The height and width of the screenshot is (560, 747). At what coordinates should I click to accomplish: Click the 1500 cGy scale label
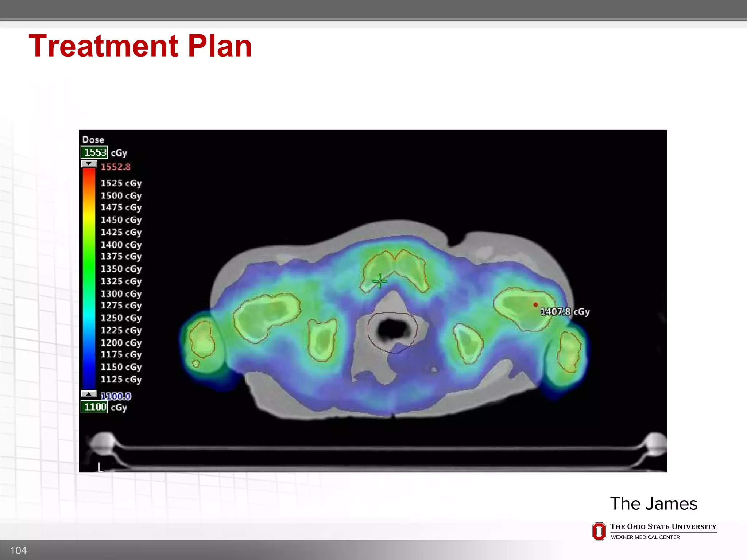coord(121,196)
